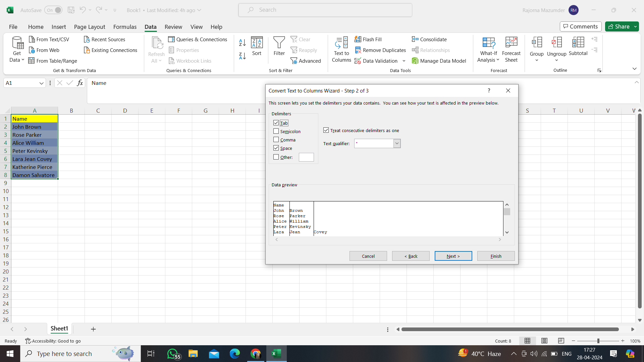The image size is (644, 362).
Task: Click the Zoom in plus button
Action: [x=623, y=341]
